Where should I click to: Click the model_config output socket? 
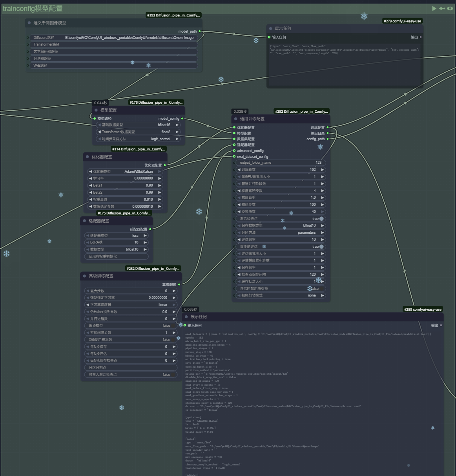point(182,118)
